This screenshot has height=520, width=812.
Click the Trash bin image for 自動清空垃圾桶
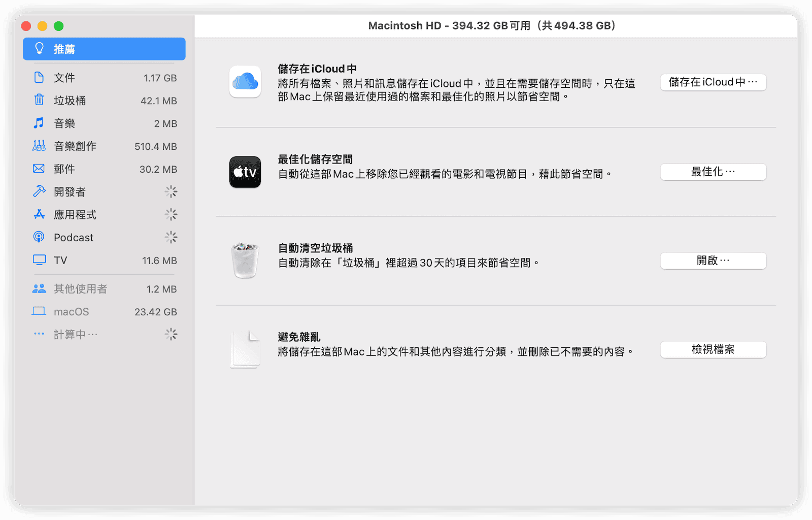[245, 261]
